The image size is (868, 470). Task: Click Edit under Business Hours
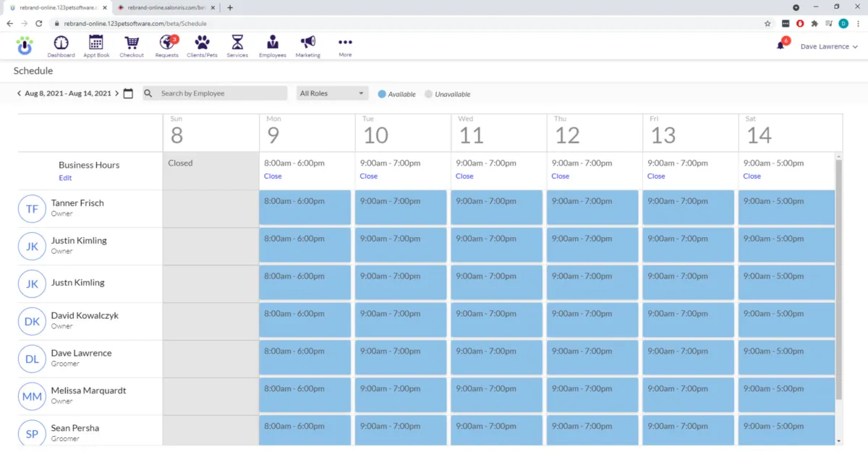(x=65, y=178)
